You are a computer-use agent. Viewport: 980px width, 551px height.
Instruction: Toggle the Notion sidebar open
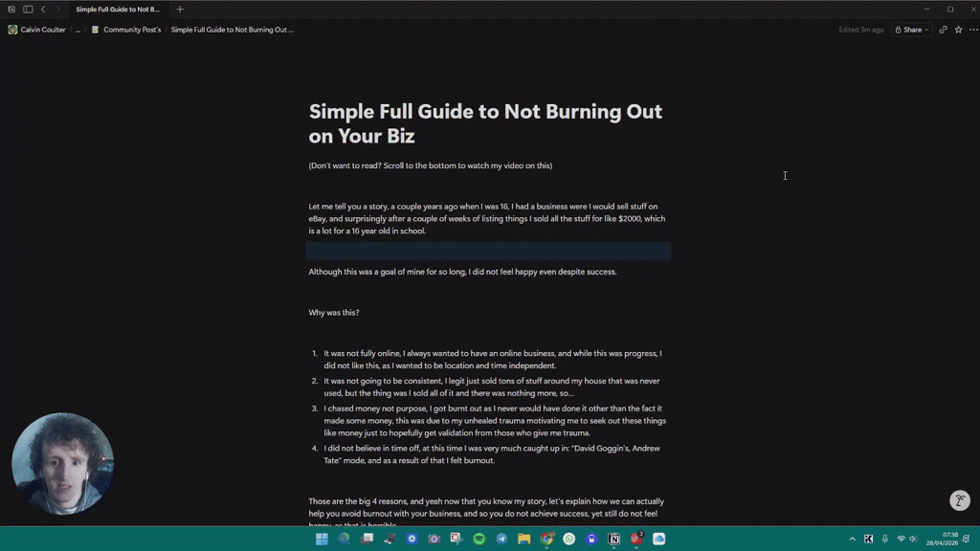(28, 9)
